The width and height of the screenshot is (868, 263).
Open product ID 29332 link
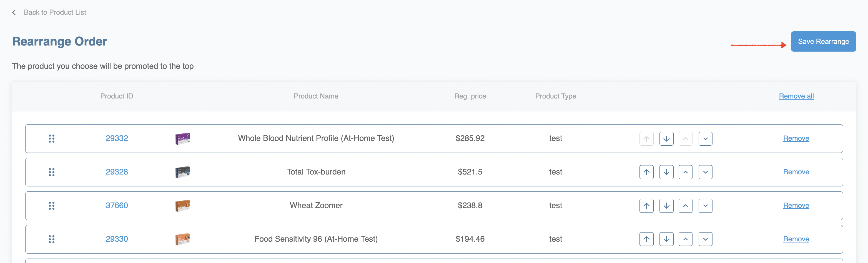(117, 138)
